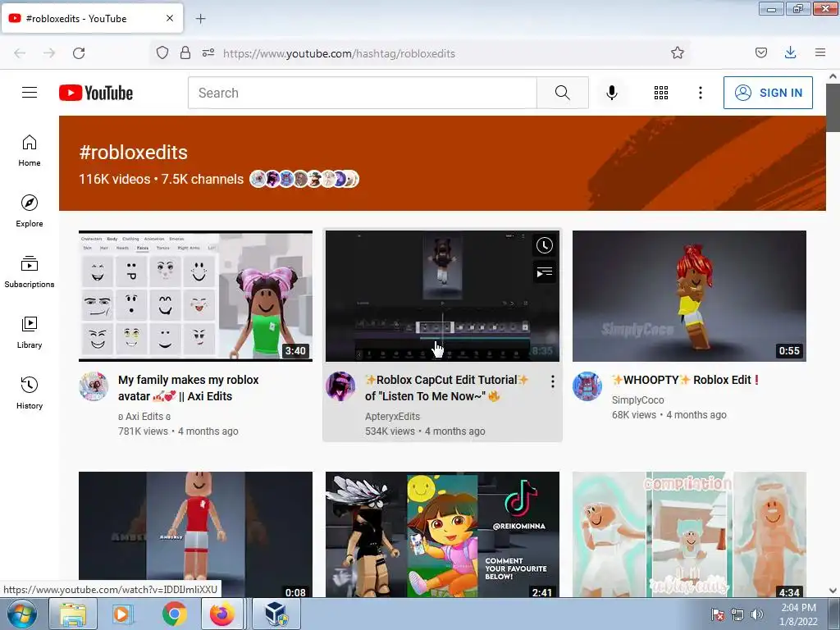
Task: Open Axi Edits channel name link
Action: point(144,416)
